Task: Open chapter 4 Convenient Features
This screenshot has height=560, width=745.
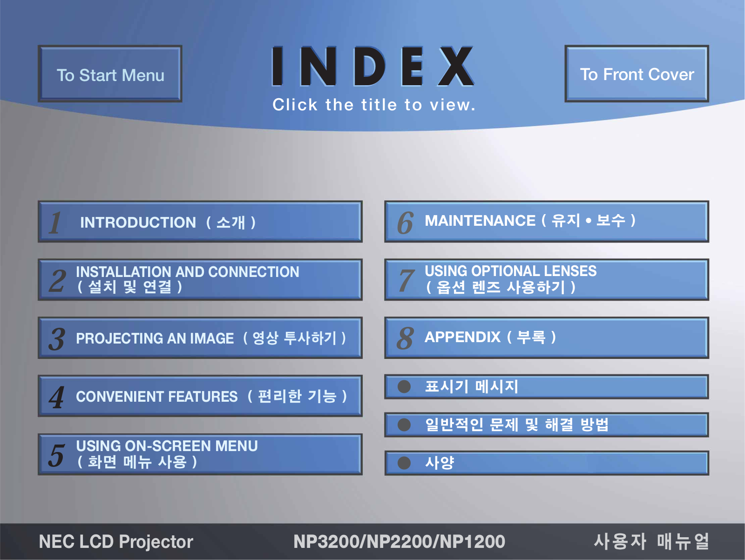Action: (x=200, y=396)
